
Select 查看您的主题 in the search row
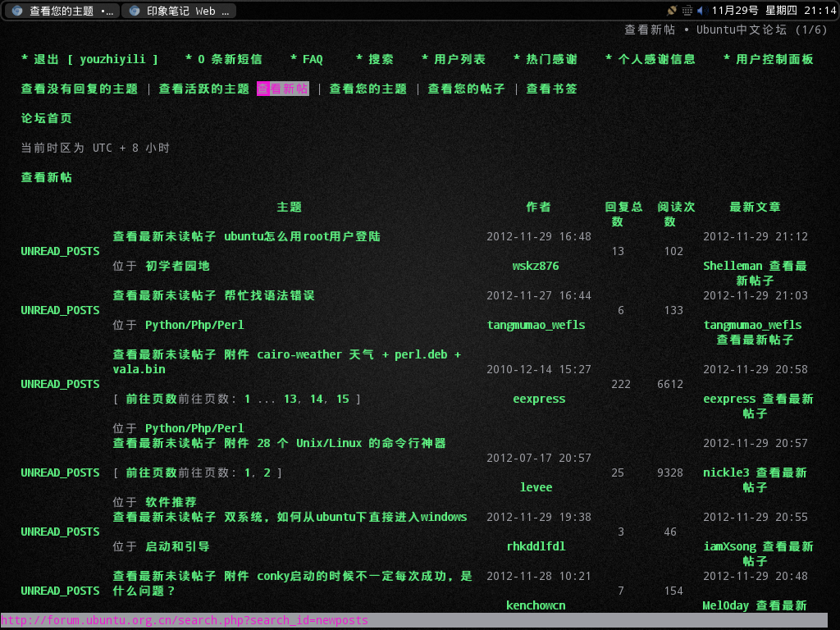(x=368, y=89)
